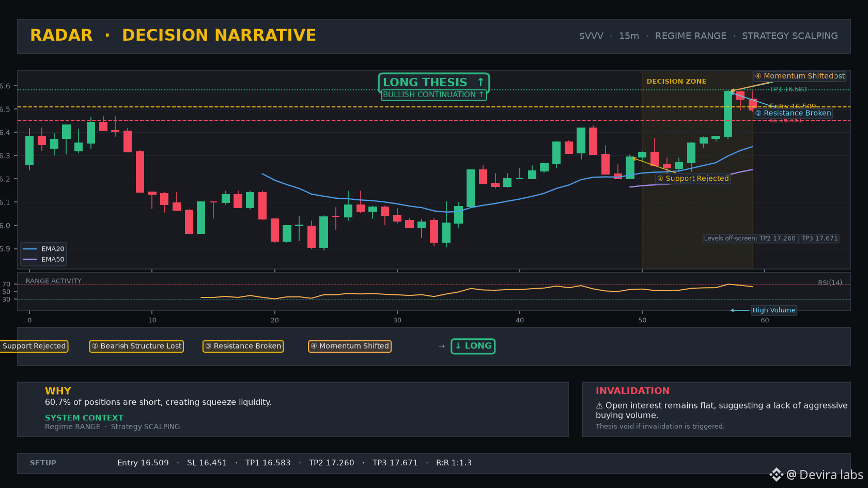Viewport: 868px width, 488px height.
Task: Click the RSI(14) indicator label
Action: (830, 282)
